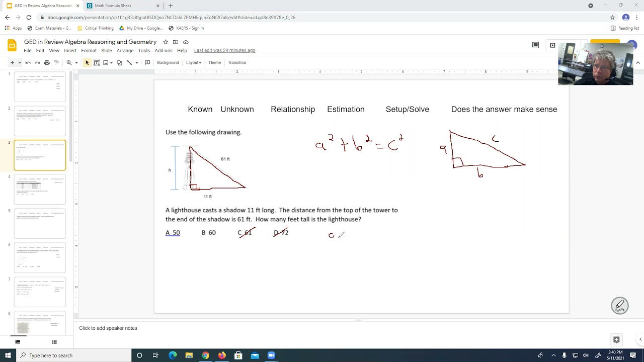Select slide 4 thumbnail
644x362 pixels.
click(x=40, y=190)
